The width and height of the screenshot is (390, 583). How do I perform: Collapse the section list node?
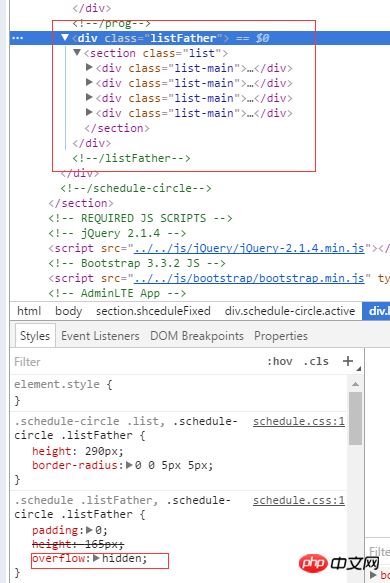pos(77,52)
